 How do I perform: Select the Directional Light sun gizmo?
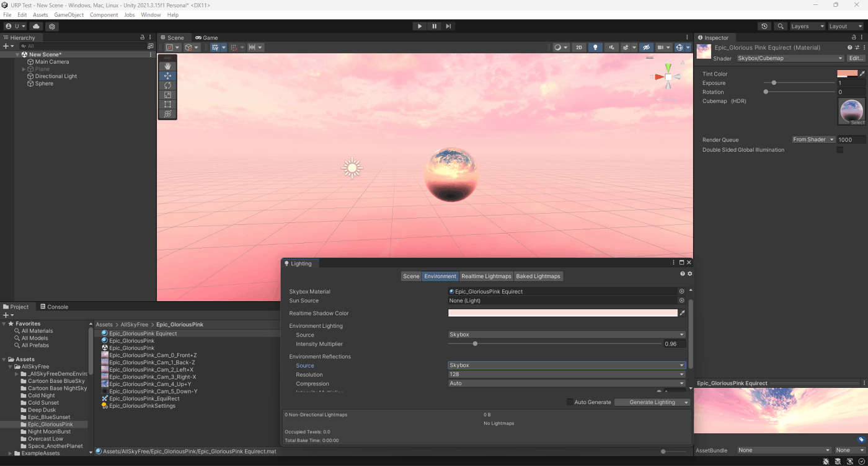coord(352,168)
